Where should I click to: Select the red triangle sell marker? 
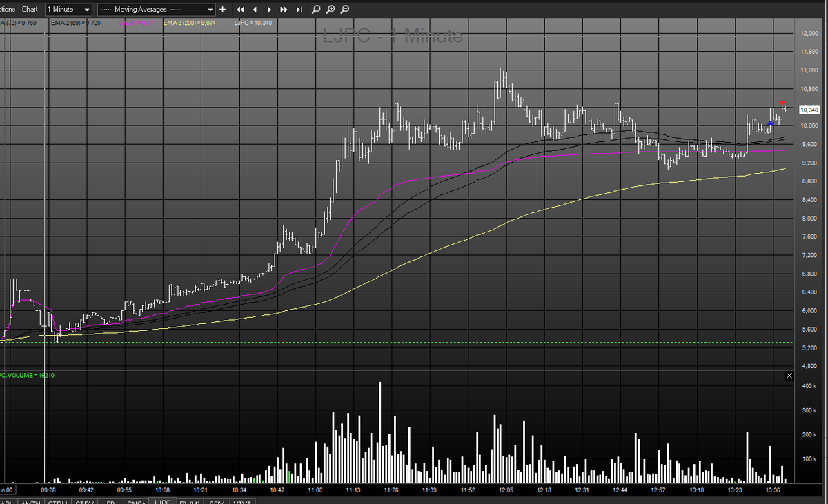click(782, 103)
